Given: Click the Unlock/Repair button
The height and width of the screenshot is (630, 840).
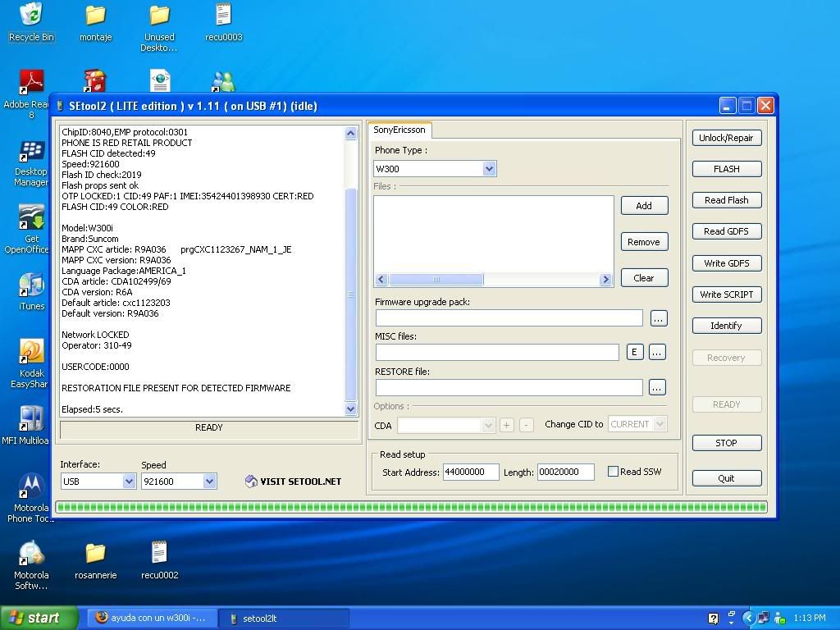Looking at the screenshot, I should pyautogui.click(x=727, y=138).
